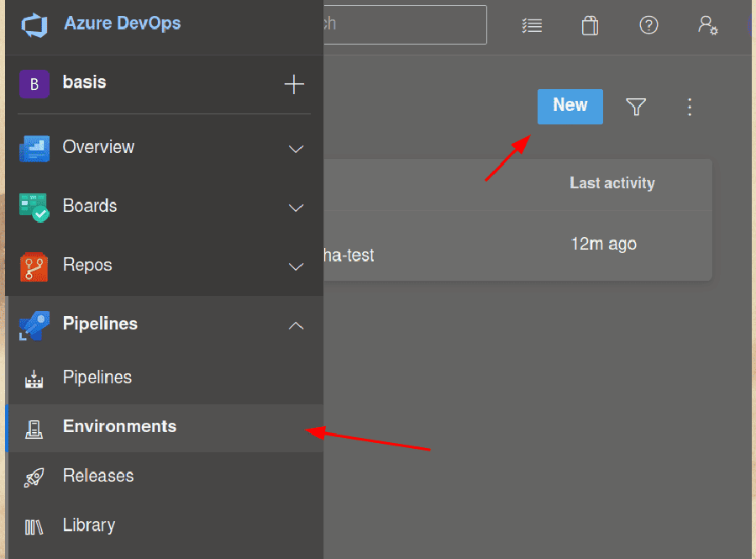Click the New environment button

click(570, 107)
